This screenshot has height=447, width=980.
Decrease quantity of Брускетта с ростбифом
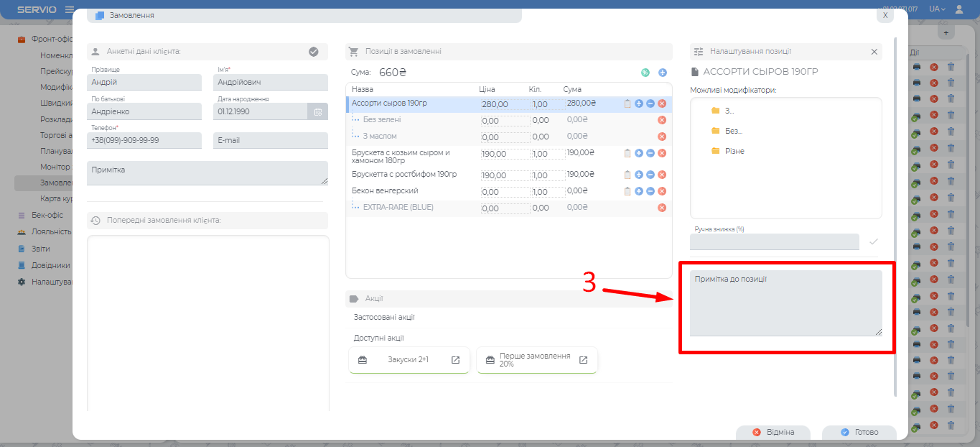[x=650, y=175]
